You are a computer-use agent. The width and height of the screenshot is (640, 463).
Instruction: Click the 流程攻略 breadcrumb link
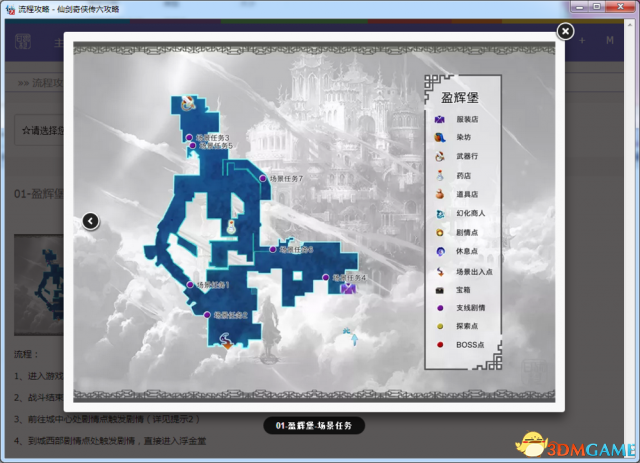tap(47, 83)
